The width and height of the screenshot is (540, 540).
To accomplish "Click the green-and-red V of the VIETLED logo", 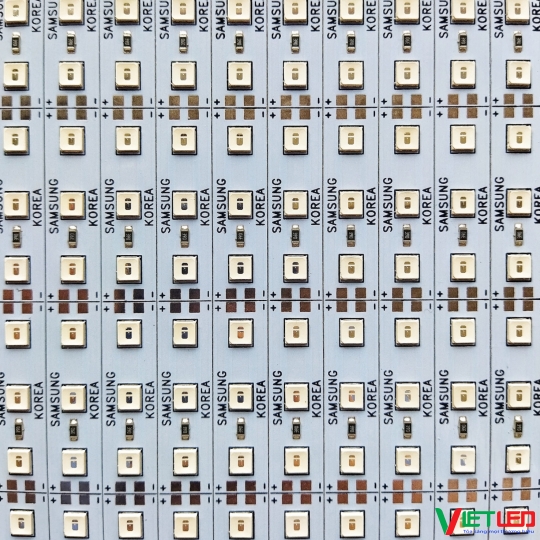I will 447,521.
